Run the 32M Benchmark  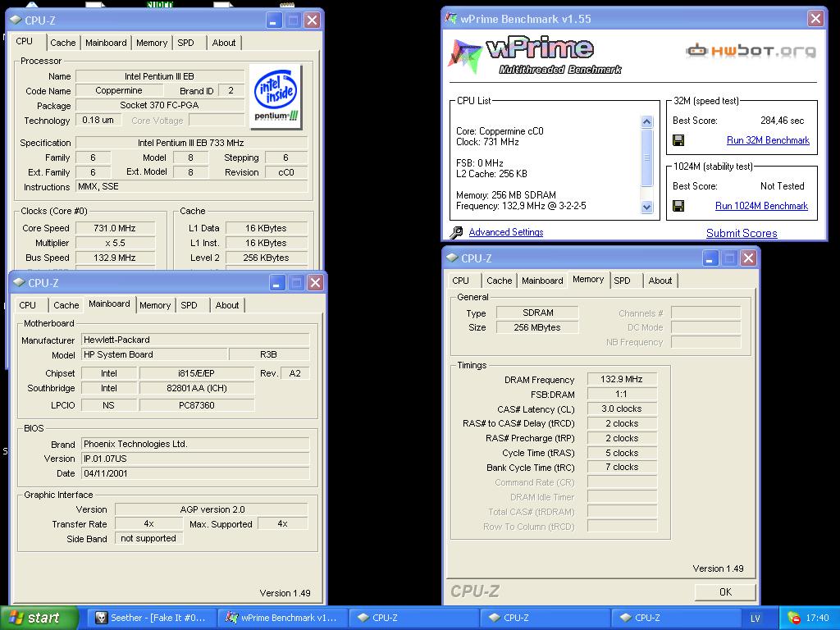click(768, 140)
